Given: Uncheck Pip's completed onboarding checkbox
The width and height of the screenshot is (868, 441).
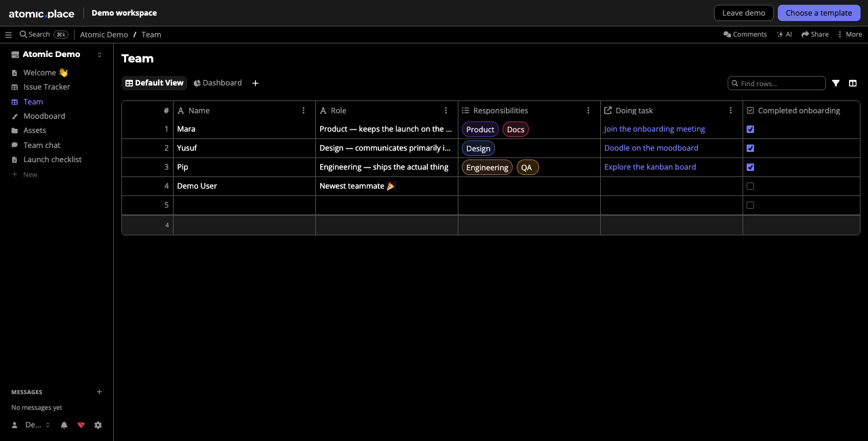Looking at the screenshot, I should tap(750, 167).
